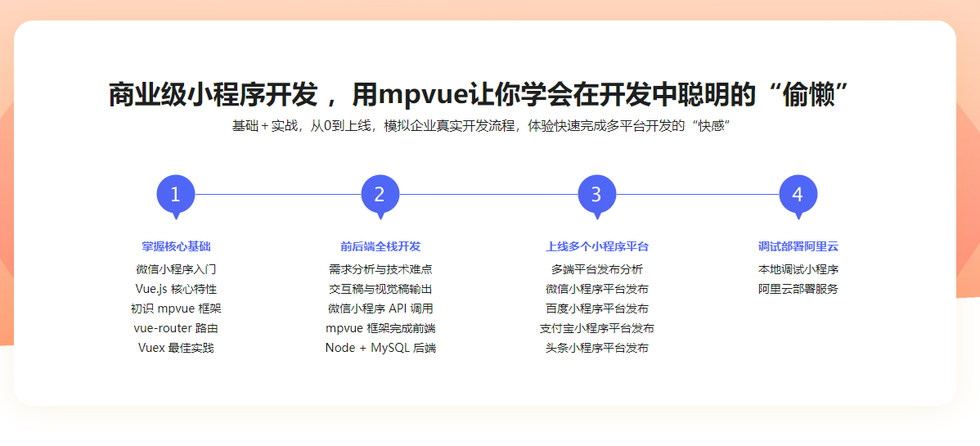Click the 支付宝小程序平台发布 item
The height and width of the screenshot is (446, 980).
(596, 328)
